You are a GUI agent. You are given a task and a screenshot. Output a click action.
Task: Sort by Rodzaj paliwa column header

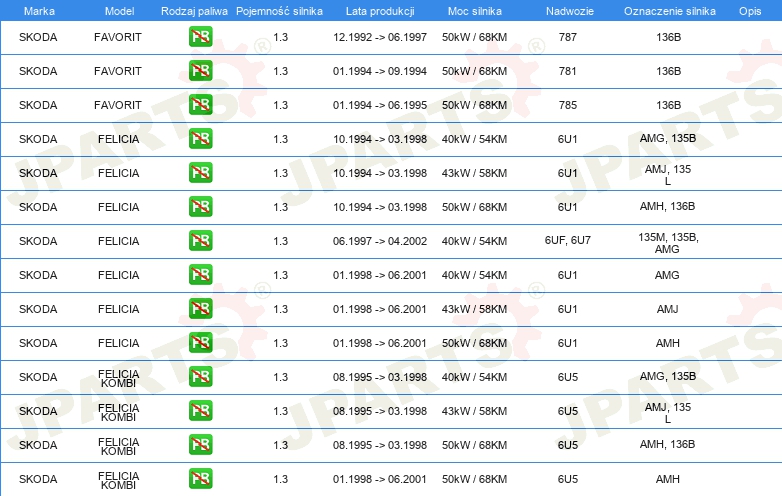click(x=194, y=11)
